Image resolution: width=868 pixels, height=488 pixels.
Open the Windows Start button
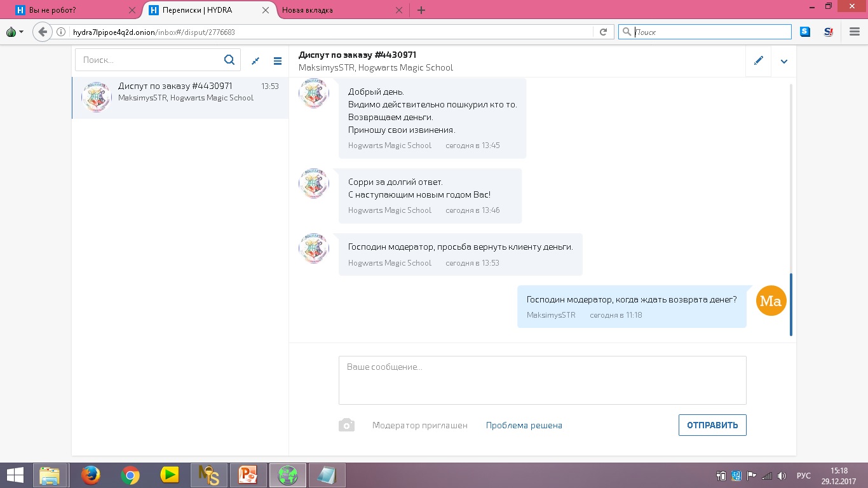15,475
